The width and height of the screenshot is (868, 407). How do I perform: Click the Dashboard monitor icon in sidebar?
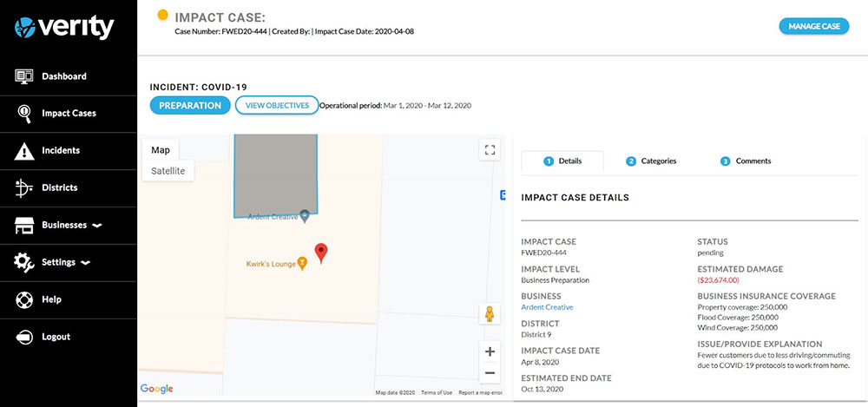pos(24,76)
